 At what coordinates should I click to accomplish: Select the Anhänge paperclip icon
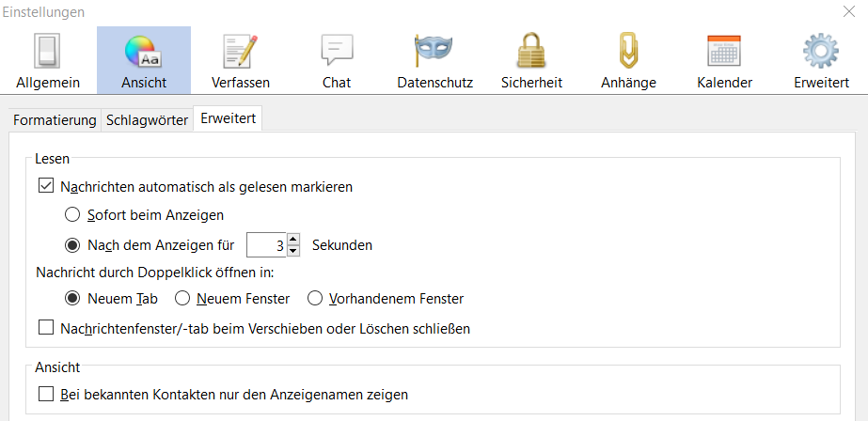[x=628, y=51]
